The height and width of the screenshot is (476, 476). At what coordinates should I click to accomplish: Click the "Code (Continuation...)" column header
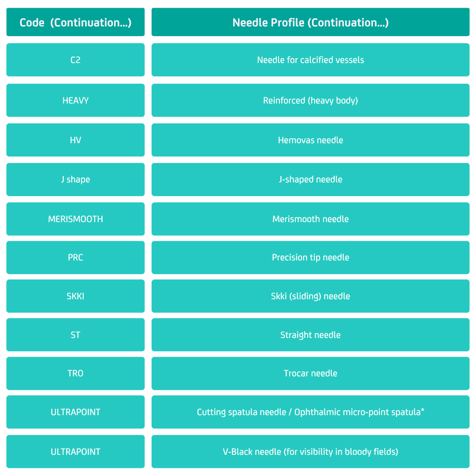(75, 22)
